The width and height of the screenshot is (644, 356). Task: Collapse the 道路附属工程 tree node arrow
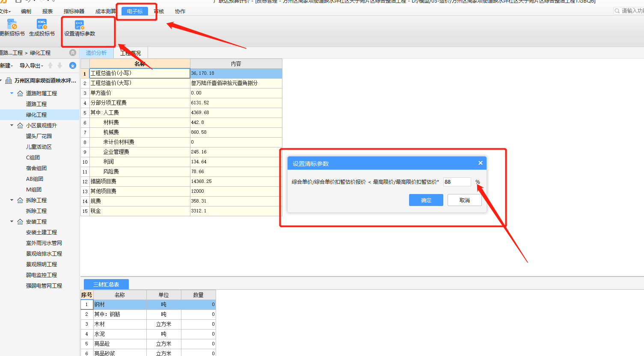[x=12, y=93]
